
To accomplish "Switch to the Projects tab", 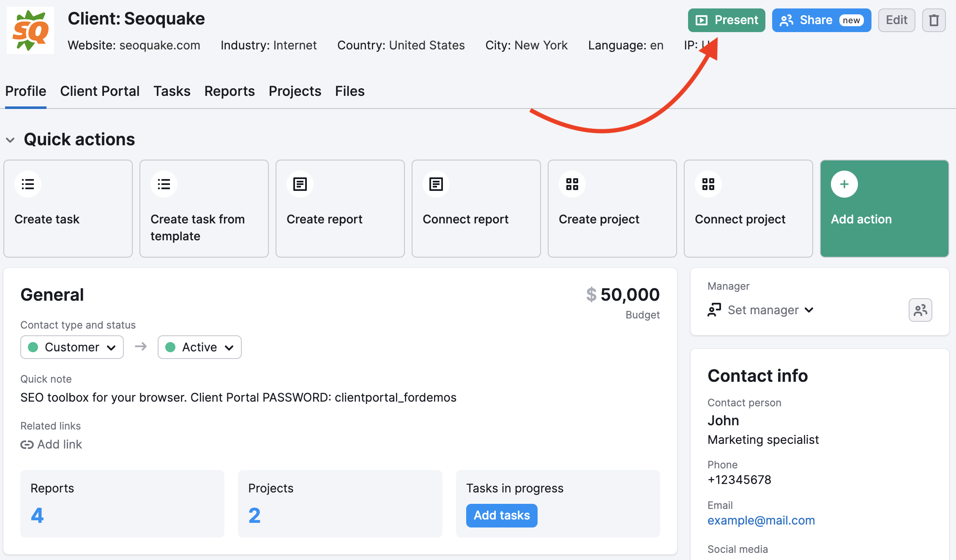I will [x=295, y=91].
